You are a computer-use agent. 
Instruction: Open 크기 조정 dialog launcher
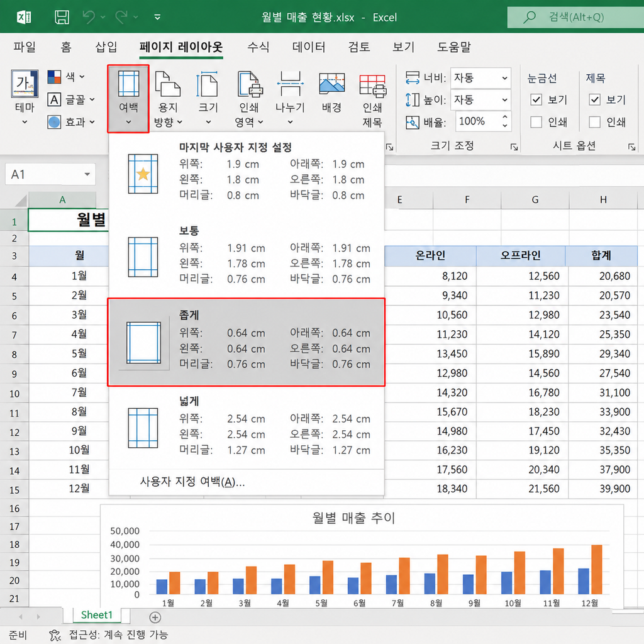click(x=514, y=147)
